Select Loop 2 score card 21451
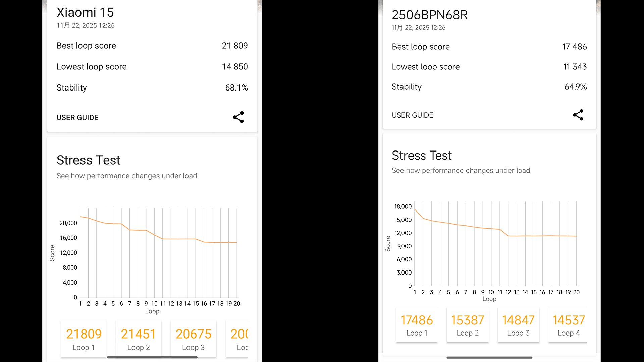 139,339
